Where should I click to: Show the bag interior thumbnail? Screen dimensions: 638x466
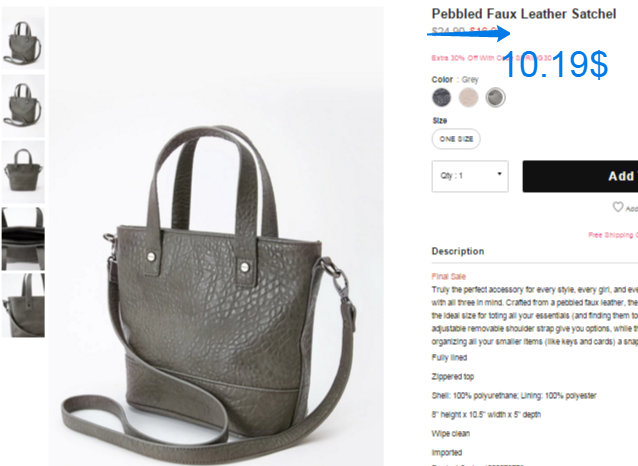[23, 238]
